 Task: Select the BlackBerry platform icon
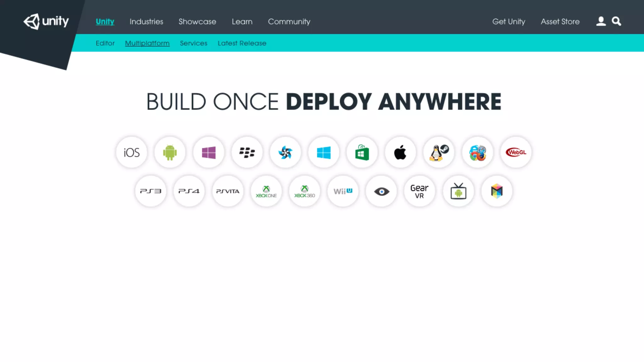pyautogui.click(x=247, y=152)
